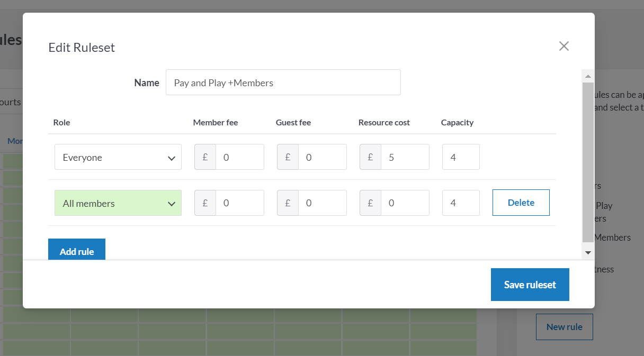Edit the guest fee for All members

pos(321,203)
